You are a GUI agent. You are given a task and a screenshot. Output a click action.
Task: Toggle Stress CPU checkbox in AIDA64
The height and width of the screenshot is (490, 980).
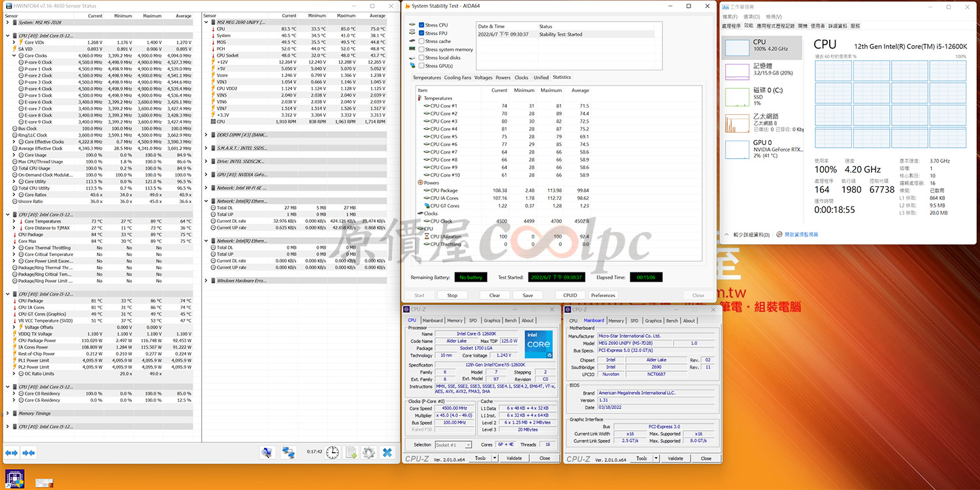point(421,25)
